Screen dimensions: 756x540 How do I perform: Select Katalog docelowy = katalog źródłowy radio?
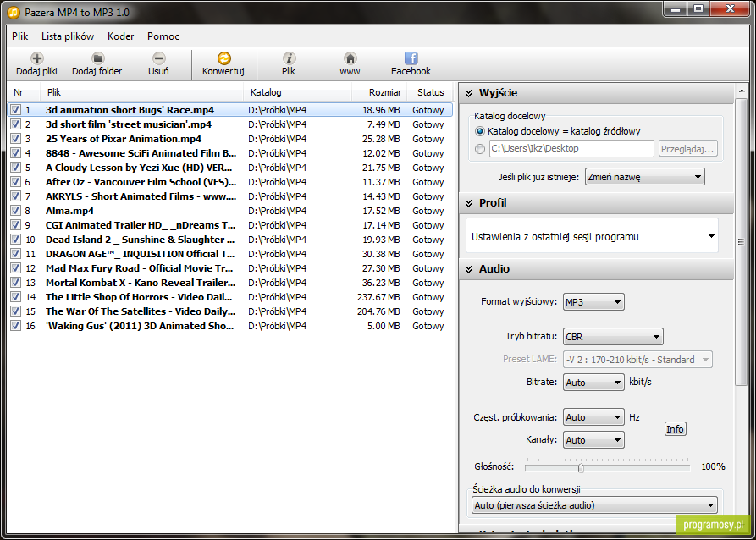[480, 131]
